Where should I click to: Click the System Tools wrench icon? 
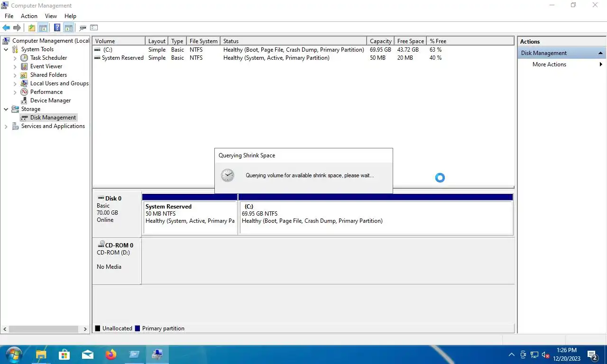(x=15, y=49)
